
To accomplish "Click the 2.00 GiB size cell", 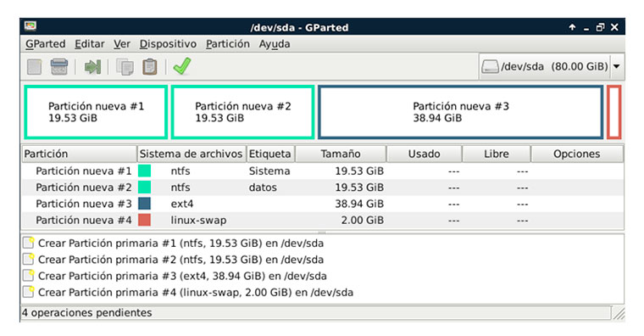I will (x=363, y=220).
